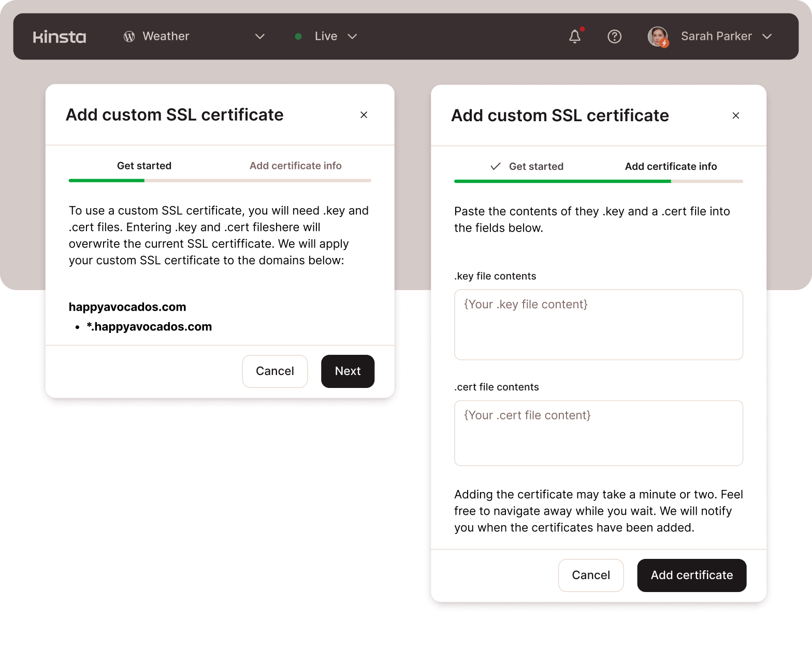Viewport: 812px width, 663px height.
Task: Click the green Live status dot
Action: (298, 36)
